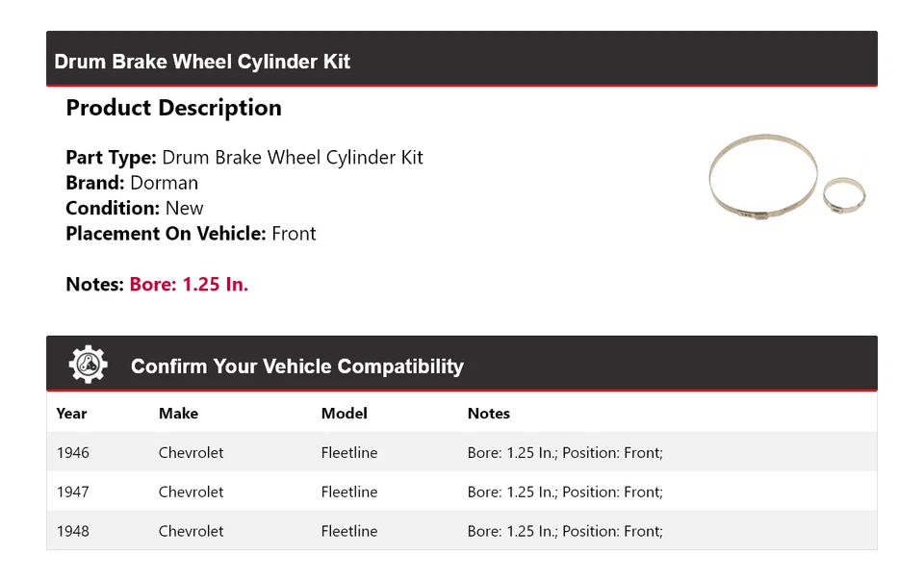Click the Model column header
Image resolution: width=924 pixels, height=581 pixels.
pyautogui.click(x=344, y=414)
